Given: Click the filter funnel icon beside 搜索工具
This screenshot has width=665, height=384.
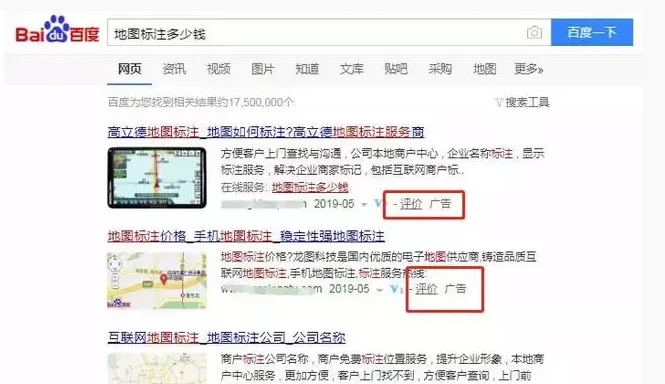Looking at the screenshot, I should (x=499, y=102).
